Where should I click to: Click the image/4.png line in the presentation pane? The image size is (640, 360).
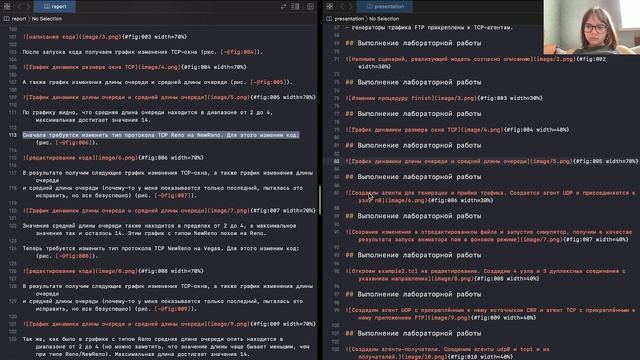tap(457, 130)
